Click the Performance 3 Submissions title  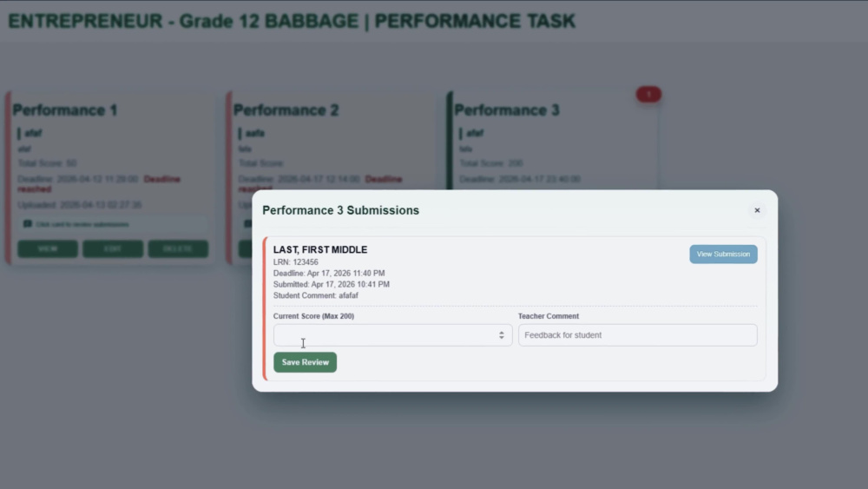pyautogui.click(x=340, y=210)
